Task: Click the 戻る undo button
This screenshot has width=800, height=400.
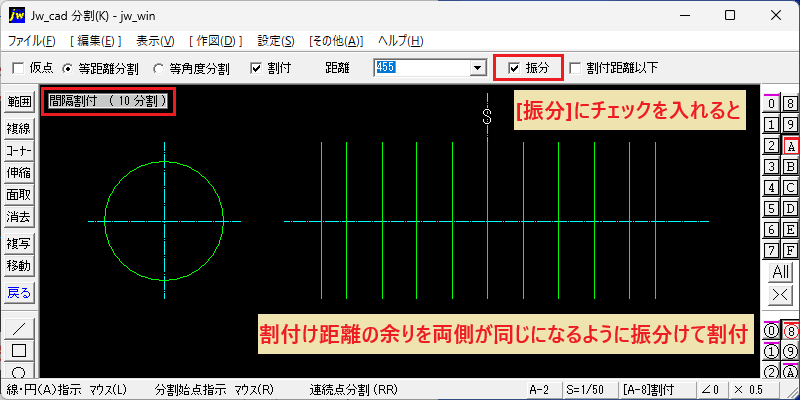Action: tap(19, 293)
